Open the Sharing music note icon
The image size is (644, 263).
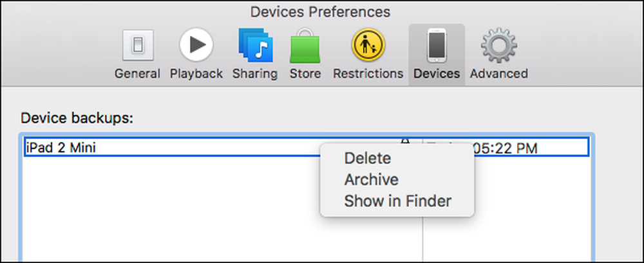[256, 45]
